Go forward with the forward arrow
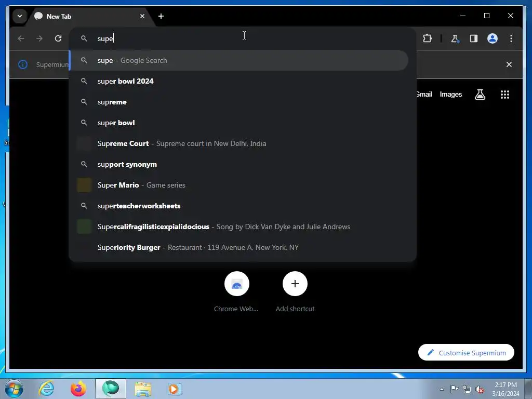Viewport: 532px width, 399px height. click(39, 38)
